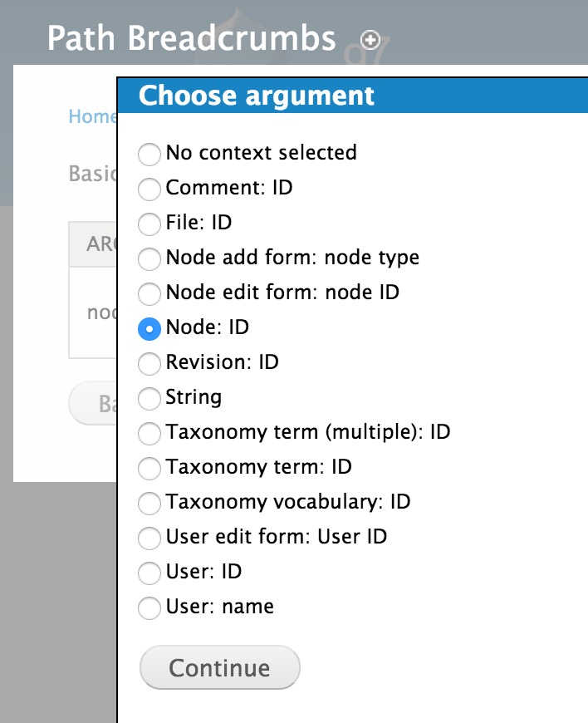Select File: ID as the argument

point(149,224)
